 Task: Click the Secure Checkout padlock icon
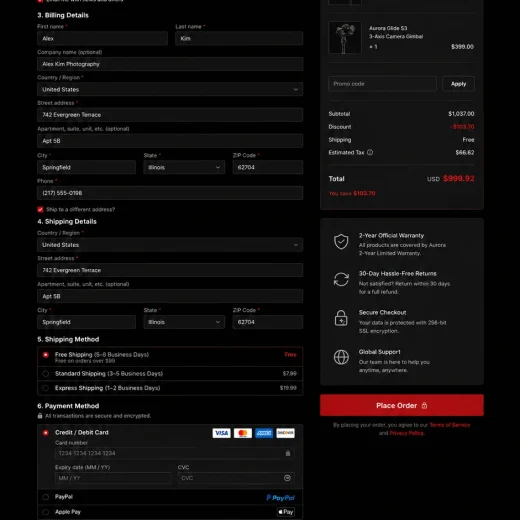click(341, 318)
